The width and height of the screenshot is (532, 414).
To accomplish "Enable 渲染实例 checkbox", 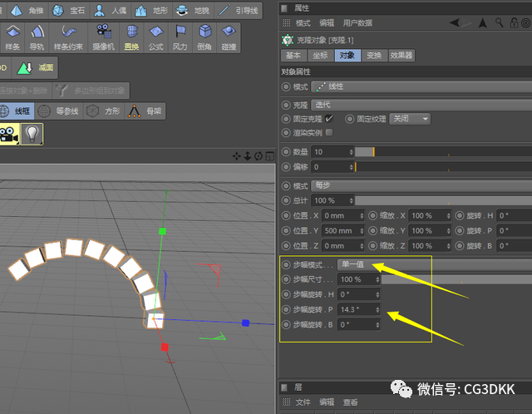I will point(329,132).
